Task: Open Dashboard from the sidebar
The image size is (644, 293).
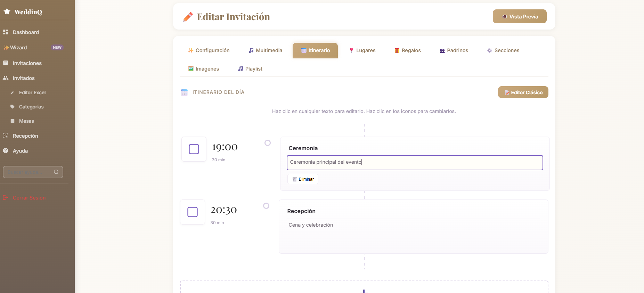Action: [26, 32]
